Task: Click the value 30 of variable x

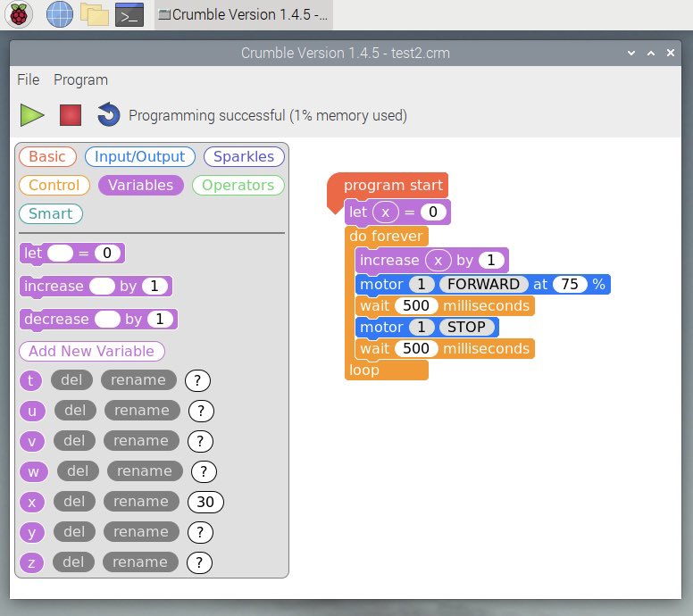Action: tap(205, 502)
